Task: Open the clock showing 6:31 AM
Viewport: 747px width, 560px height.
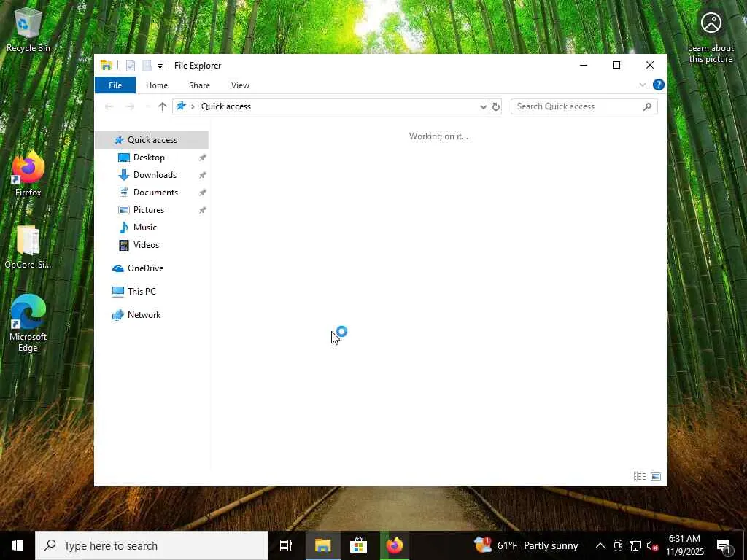Action: tap(684, 545)
